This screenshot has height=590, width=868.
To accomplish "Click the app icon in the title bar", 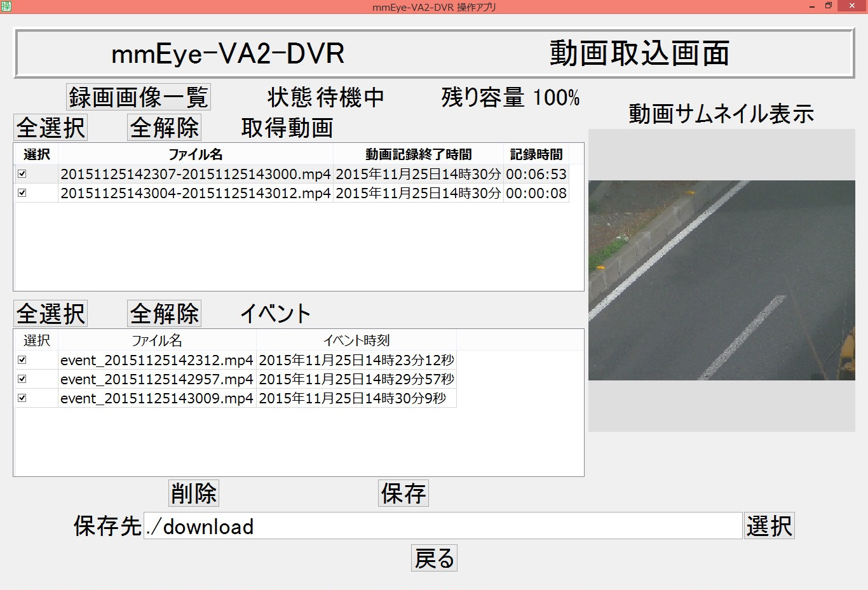I will tap(6, 6).
